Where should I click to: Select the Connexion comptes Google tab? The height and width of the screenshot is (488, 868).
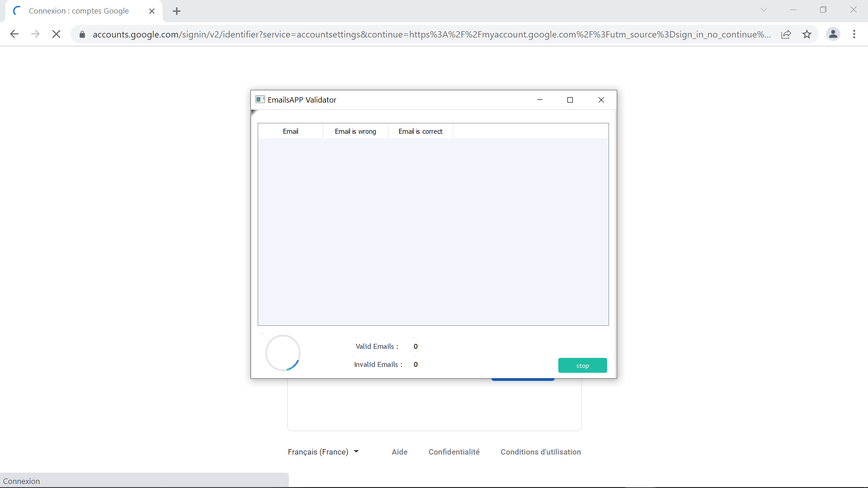click(x=79, y=11)
